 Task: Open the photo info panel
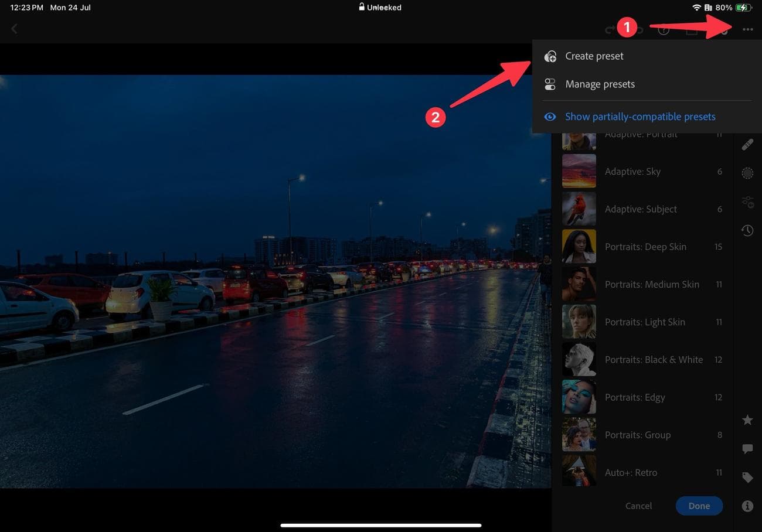748,505
